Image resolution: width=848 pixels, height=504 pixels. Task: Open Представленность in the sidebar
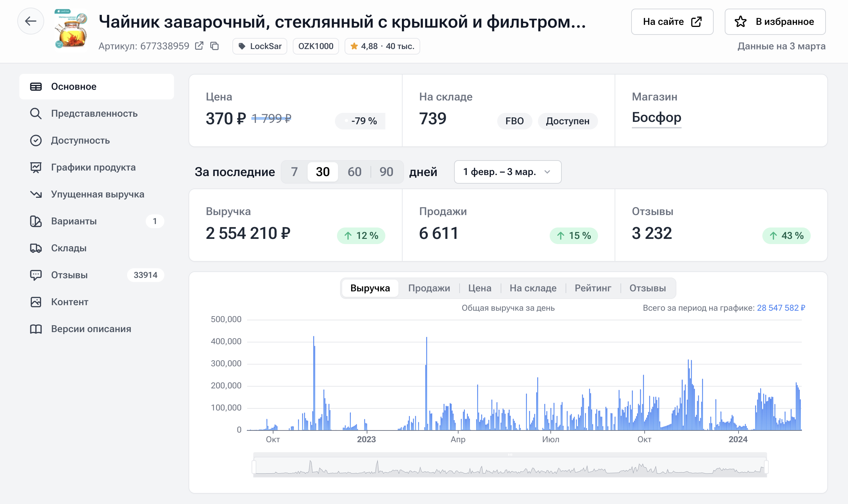[97, 114]
